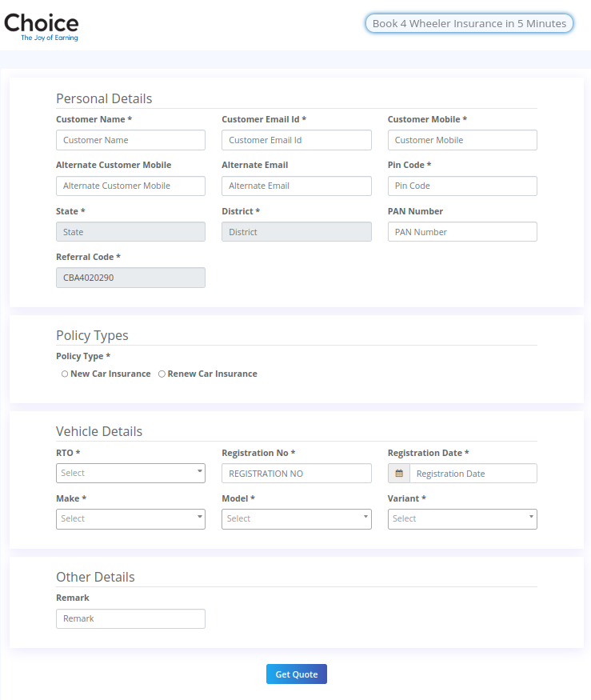Click the Pin Code input field
This screenshot has height=700, width=591.
462,186
